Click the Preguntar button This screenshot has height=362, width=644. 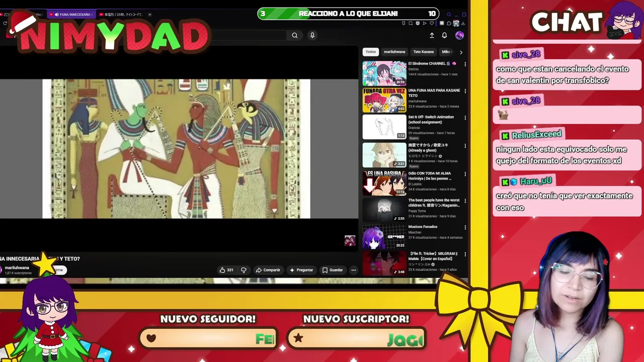pyautogui.click(x=301, y=270)
